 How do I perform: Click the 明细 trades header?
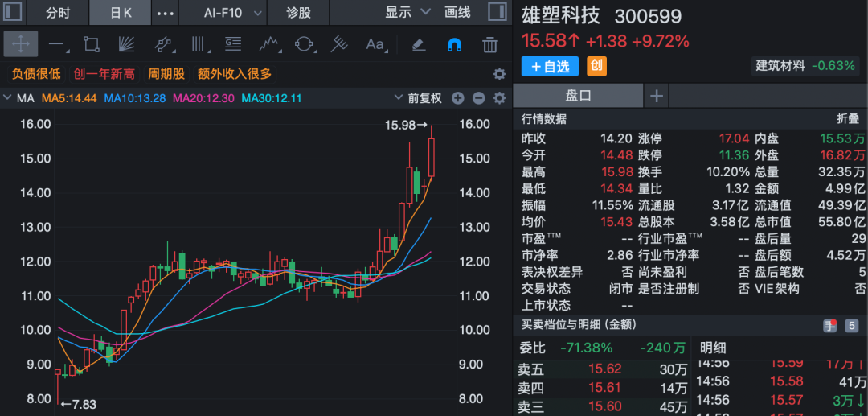click(713, 348)
